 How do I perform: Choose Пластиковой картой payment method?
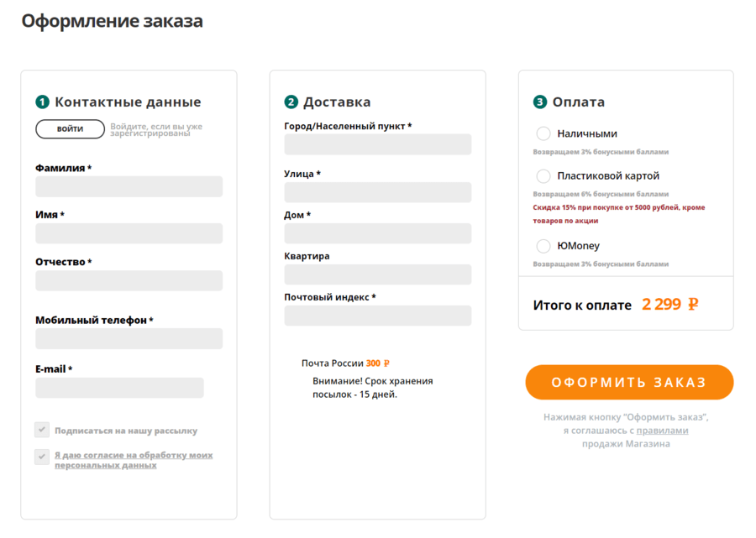coord(543,176)
